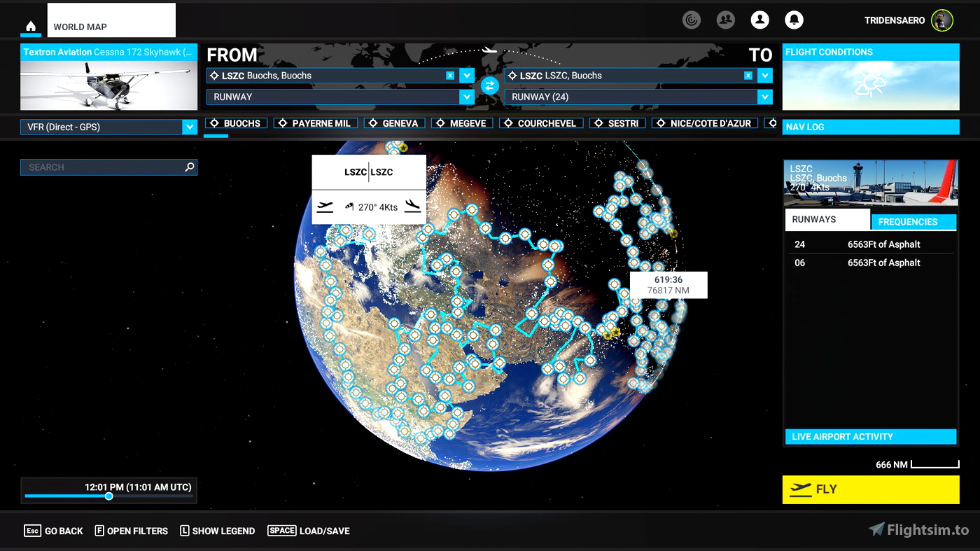This screenshot has height=551, width=980.
Task: Click the windsock 270° 4Kts icon
Action: pyautogui.click(x=349, y=207)
